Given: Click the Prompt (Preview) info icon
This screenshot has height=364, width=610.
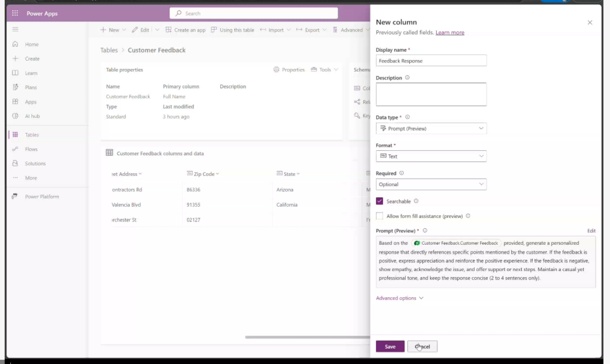Looking at the screenshot, I should point(425,231).
